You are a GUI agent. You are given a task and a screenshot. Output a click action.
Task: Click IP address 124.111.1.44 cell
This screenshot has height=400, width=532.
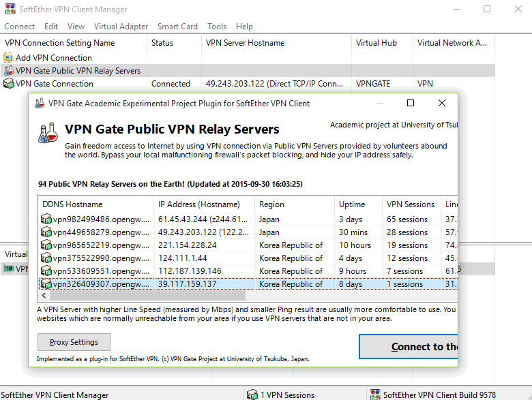pos(183,258)
